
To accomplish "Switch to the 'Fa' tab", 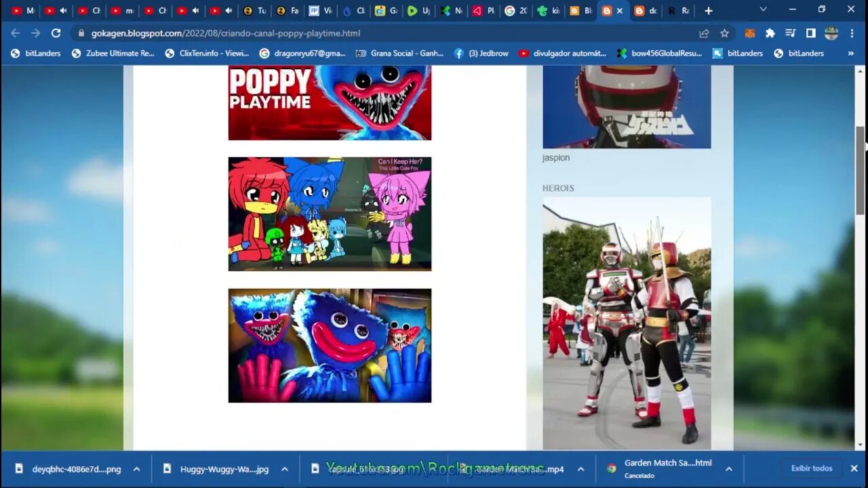I will [x=288, y=11].
